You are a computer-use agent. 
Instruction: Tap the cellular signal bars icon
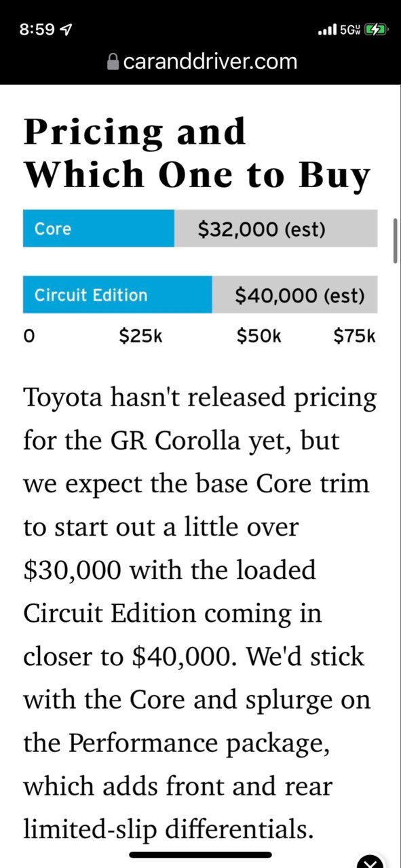328,31
